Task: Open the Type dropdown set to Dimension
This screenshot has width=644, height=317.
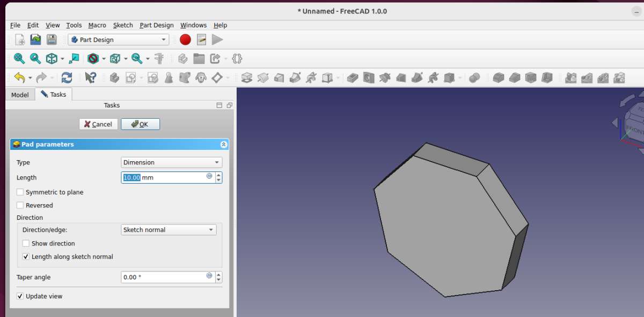Action: [172, 162]
